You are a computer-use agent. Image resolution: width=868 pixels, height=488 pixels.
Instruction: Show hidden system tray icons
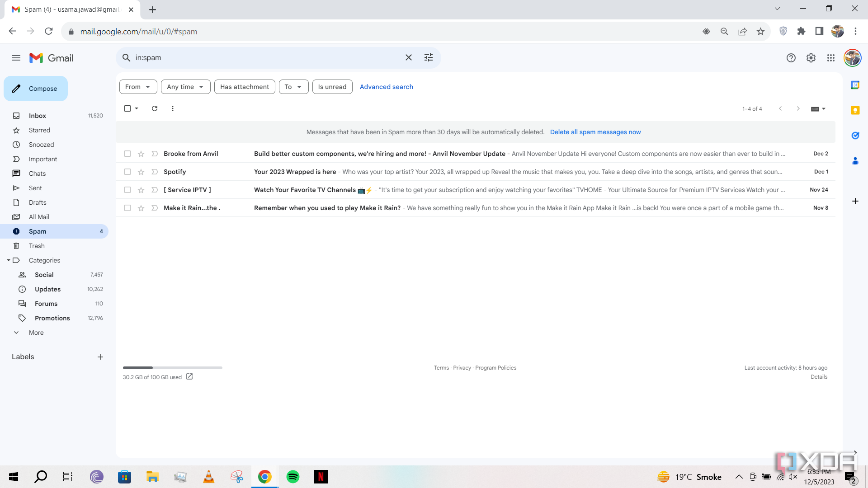coord(739,477)
